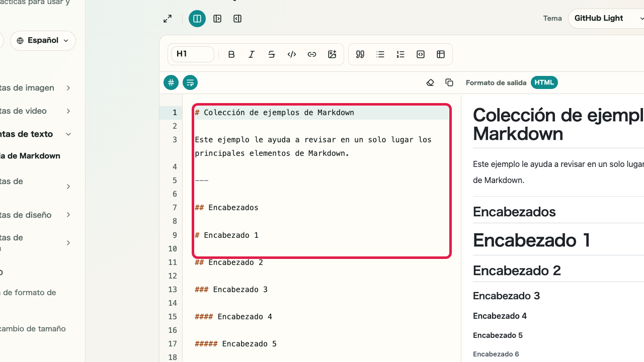Screen dimensions: 644x362
Task: Click the 'Tema' label
Action: click(552, 19)
